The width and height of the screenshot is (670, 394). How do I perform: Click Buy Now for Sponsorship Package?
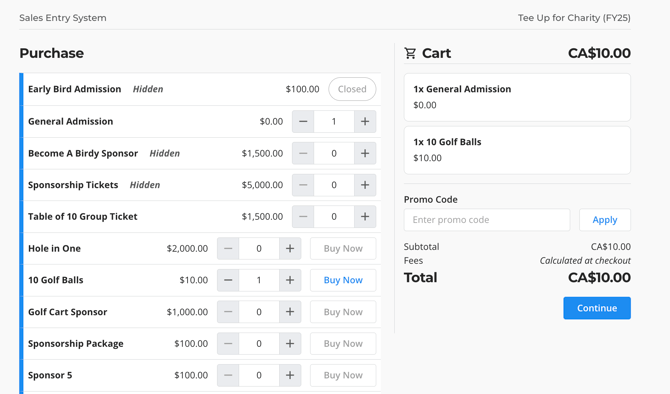[x=343, y=344]
